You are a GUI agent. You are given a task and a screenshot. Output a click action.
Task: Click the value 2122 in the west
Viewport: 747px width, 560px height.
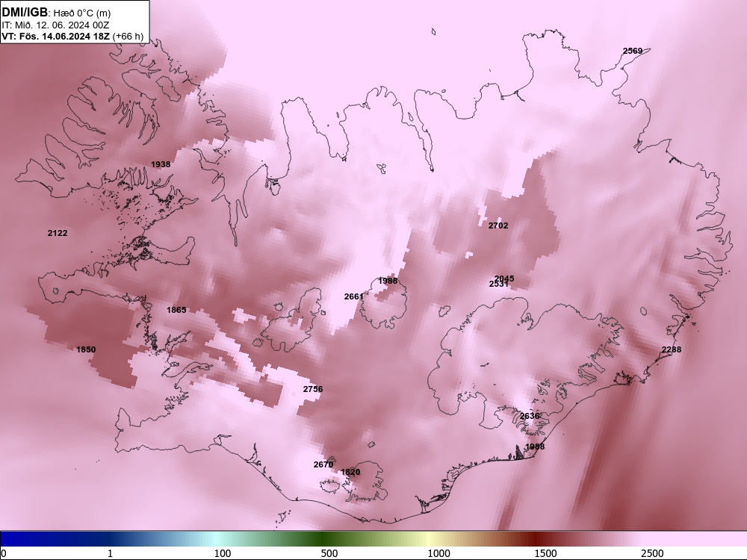coord(58,233)
